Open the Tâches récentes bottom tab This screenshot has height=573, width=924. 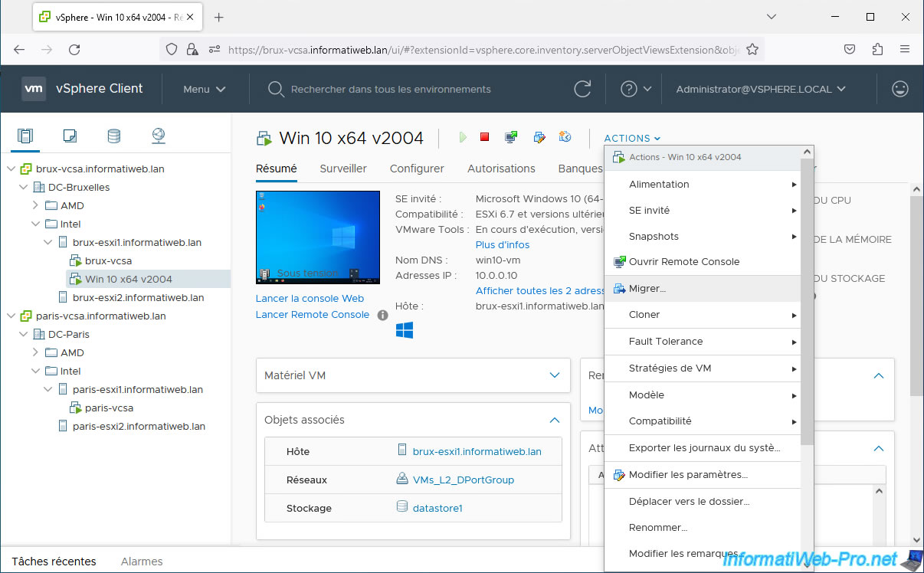point(54,562)
